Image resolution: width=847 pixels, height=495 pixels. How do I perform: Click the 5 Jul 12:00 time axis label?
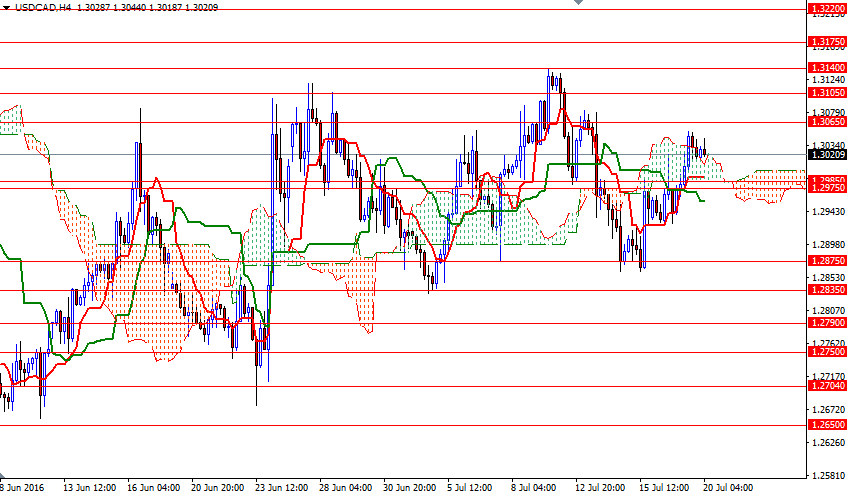click(x=470, y=488)
